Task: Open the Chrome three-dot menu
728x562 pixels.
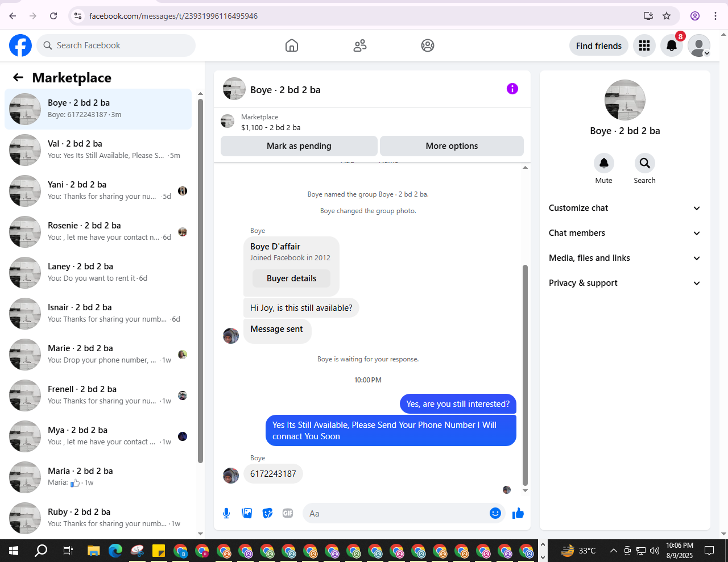Action: (715, 16)
